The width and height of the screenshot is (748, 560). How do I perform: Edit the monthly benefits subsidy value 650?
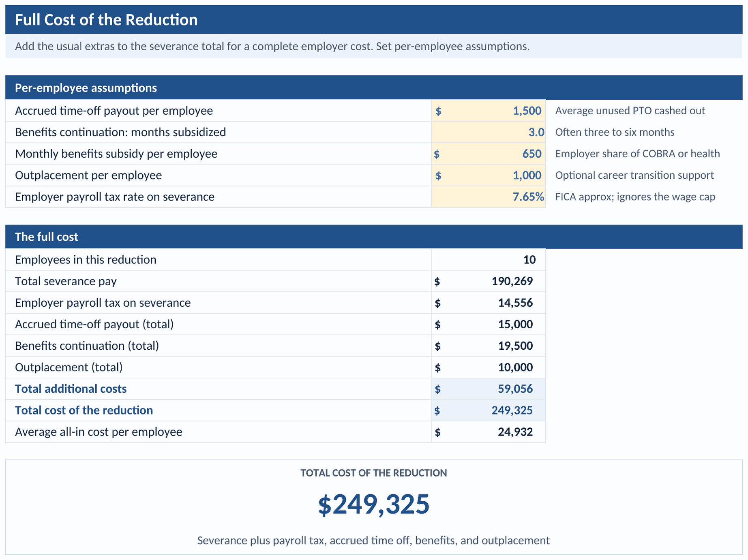(x=488, y=154)
